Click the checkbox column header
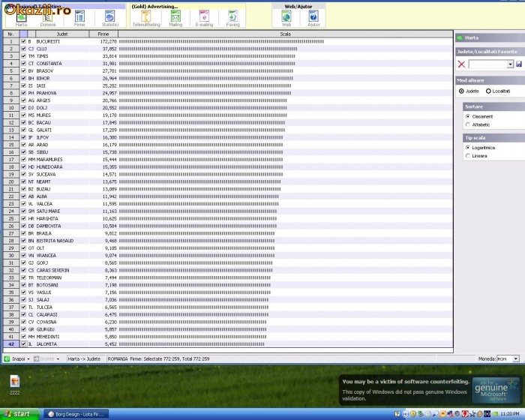This screenshot has height=420, width=525. point(23,34)
